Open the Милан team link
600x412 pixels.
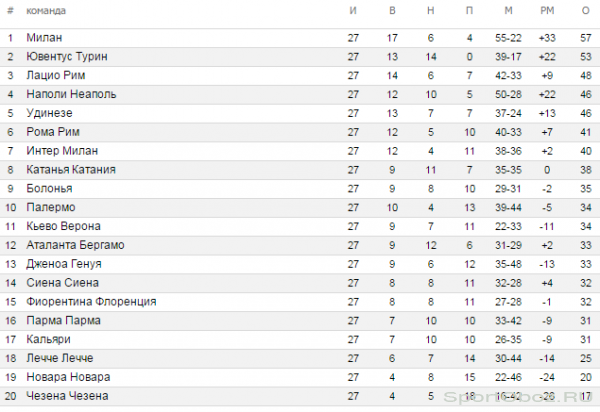[44, 37]
